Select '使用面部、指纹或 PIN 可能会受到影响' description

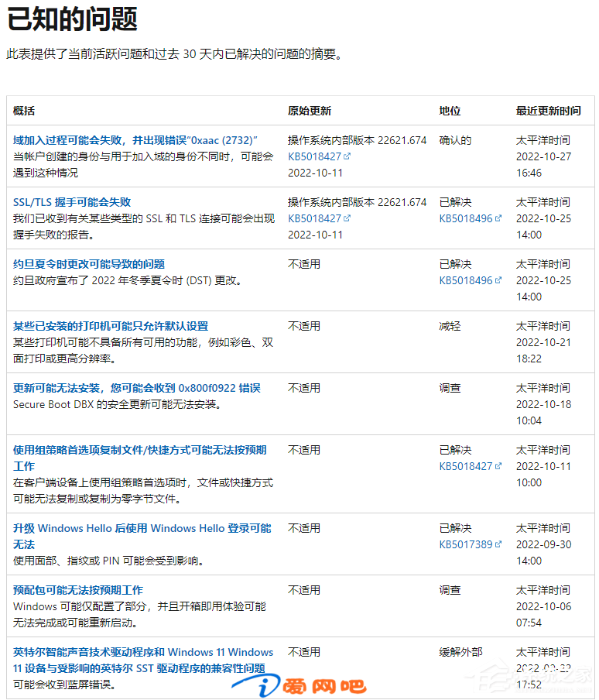(109, 561)
